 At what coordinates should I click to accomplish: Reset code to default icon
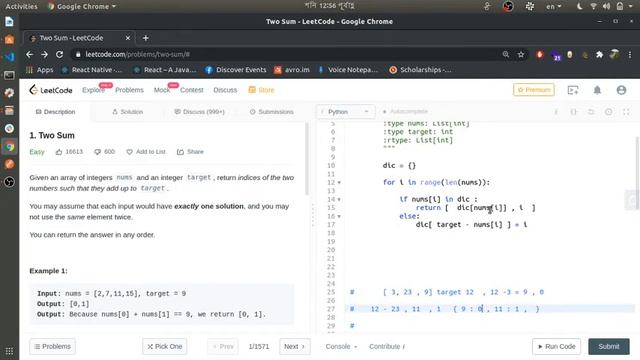[x=591, y=112]
